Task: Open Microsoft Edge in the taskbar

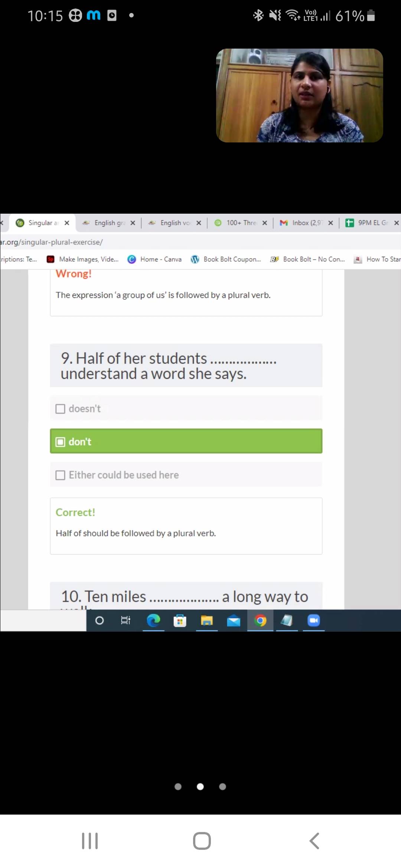Action: (x=153, y=620)
